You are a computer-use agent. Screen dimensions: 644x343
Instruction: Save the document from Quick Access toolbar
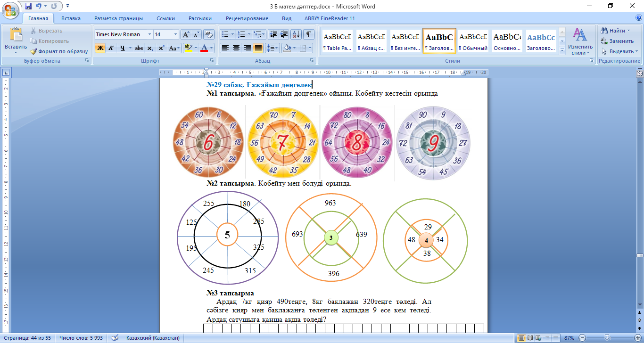pyautogui.click(x=28, y=6)
